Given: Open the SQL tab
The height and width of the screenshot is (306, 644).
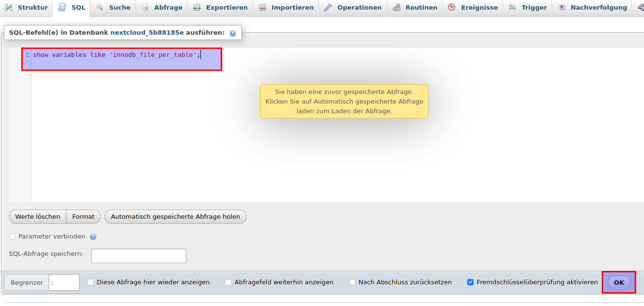Looking at the screenshot, I should pos(71,7).
